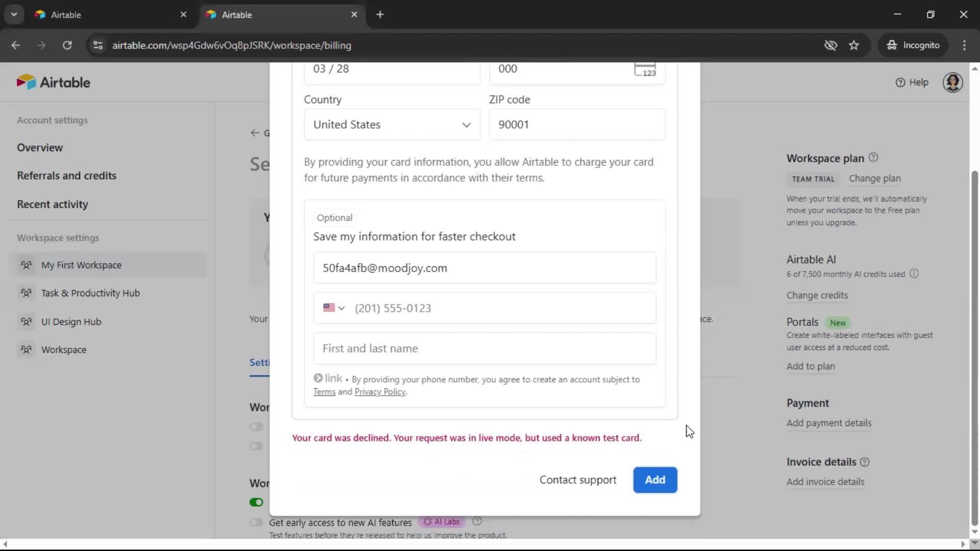980x551 pixels.
Task: Open the Link Terms
Action: point(324,392)
